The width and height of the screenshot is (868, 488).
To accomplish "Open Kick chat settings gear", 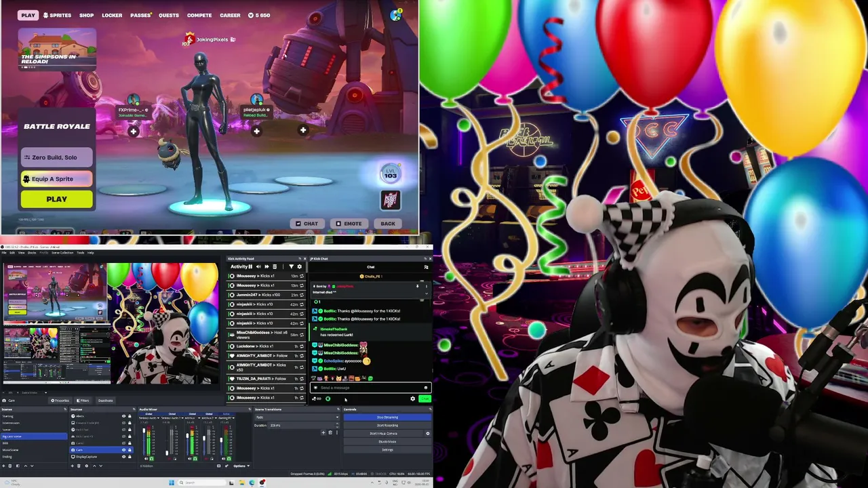I will click(412, 399).
